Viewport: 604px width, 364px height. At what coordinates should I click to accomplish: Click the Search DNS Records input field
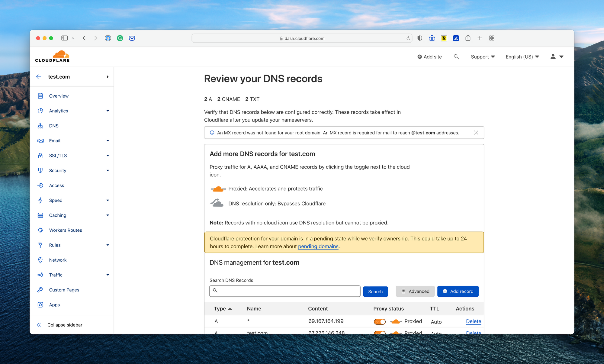(x=285, y=292)
